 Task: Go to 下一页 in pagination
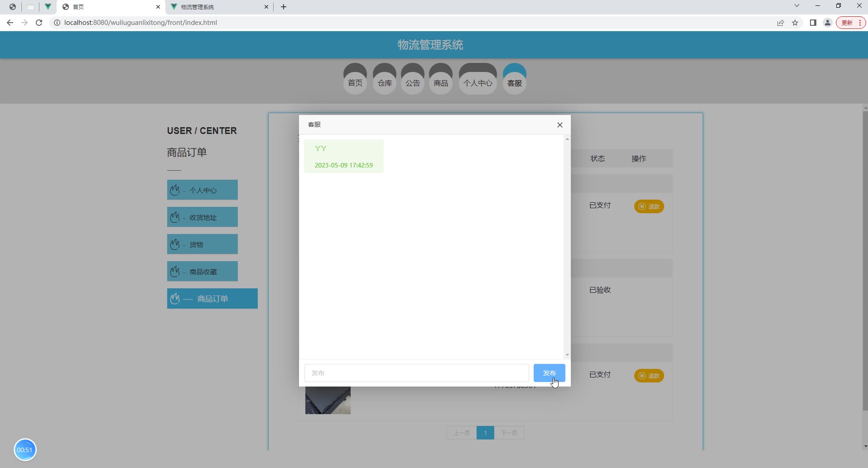(509, 433)
